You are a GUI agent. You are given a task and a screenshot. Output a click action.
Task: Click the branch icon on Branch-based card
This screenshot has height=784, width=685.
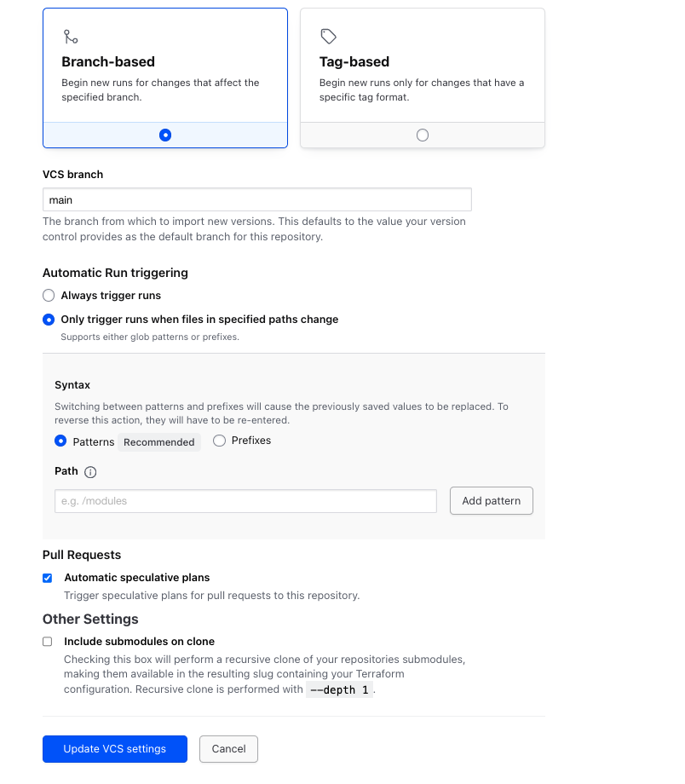pyautogui.click(x=71, y=37)
